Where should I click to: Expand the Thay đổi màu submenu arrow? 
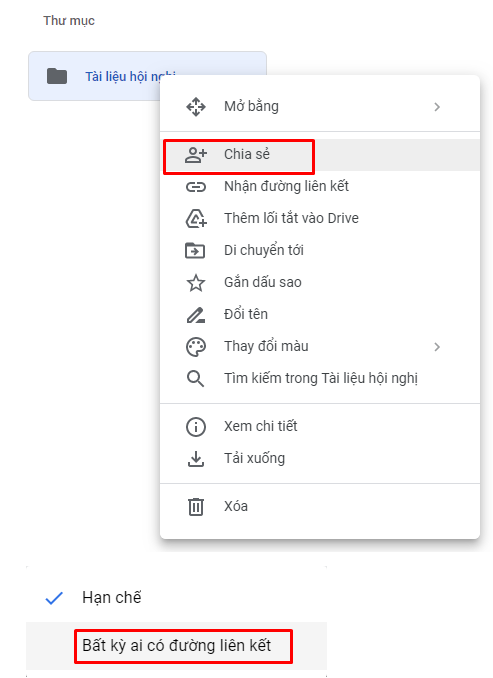pos(437,347)
